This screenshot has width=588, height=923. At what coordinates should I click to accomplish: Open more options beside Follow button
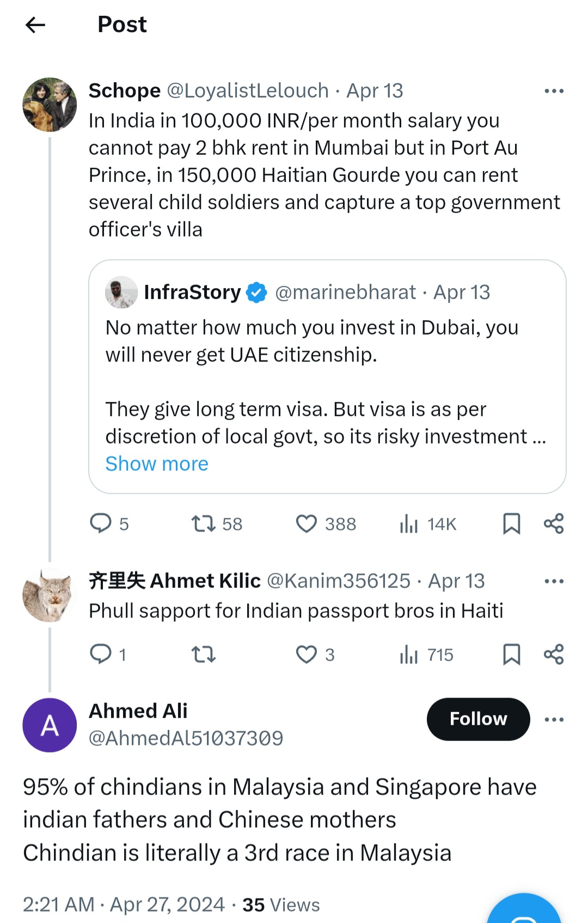[554, 720]
